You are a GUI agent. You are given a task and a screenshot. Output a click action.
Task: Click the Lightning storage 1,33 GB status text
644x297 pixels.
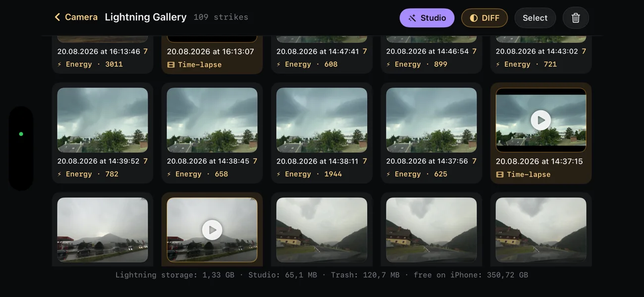tap(175, 275)
